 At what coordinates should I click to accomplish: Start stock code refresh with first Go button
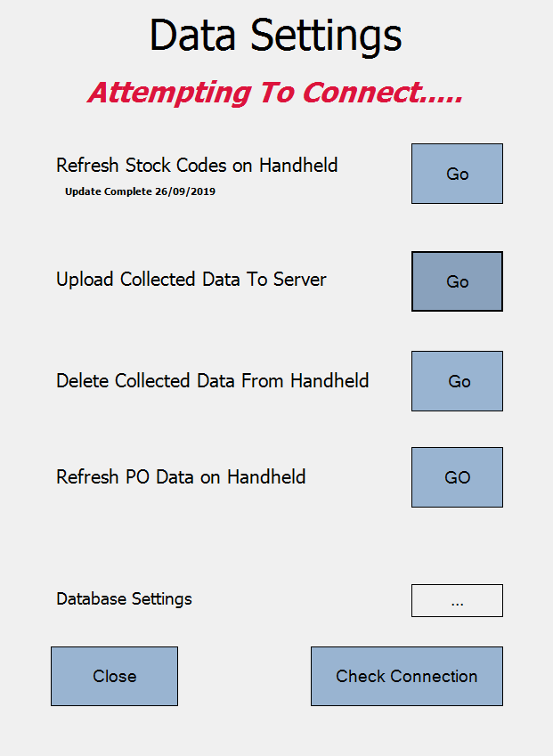[x=457, y=174]
